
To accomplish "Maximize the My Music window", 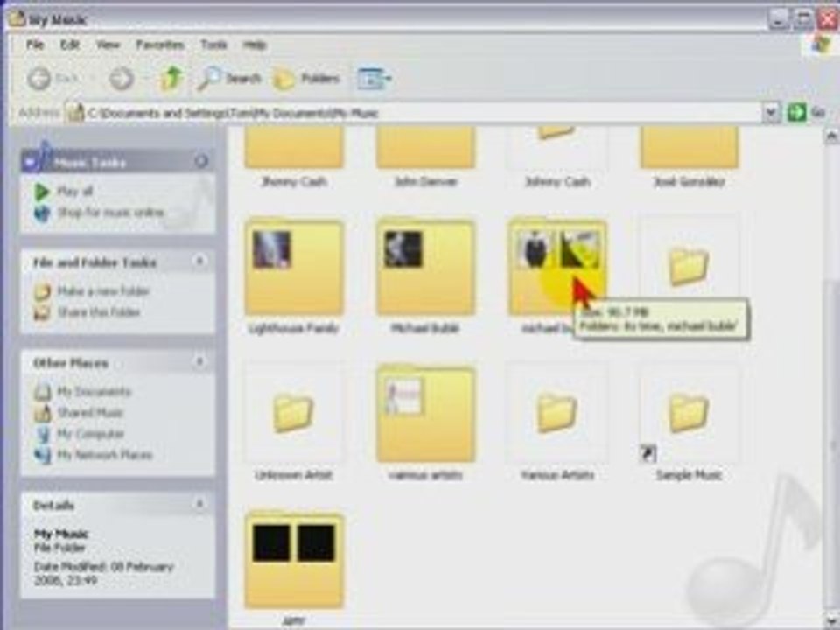I will coord(803,20).
